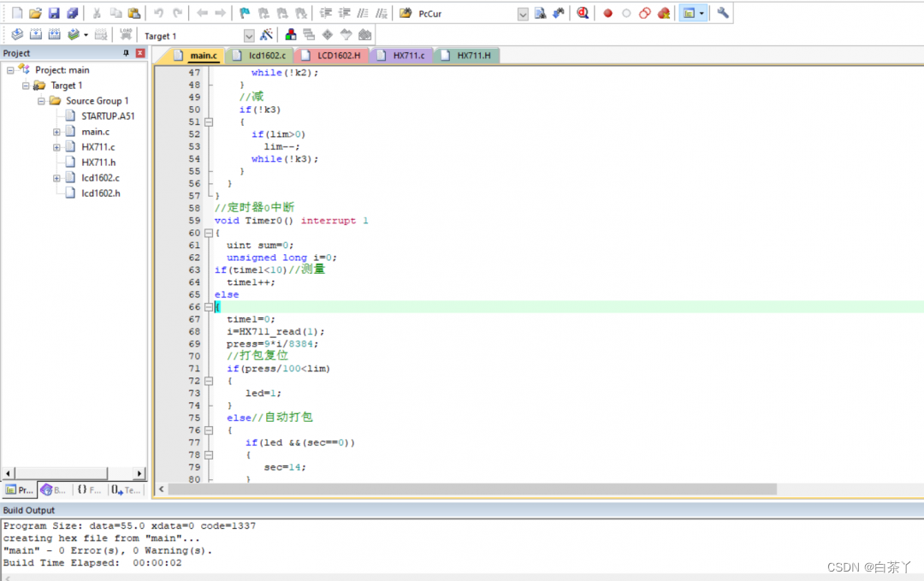Collapse the Source Group 1 folder
Image resolution: width=924 pixels, height=581 pixels.
(41, 101)
